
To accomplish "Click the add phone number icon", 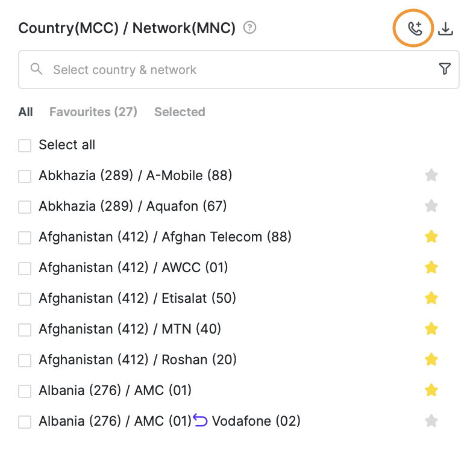I will (414, 28).
